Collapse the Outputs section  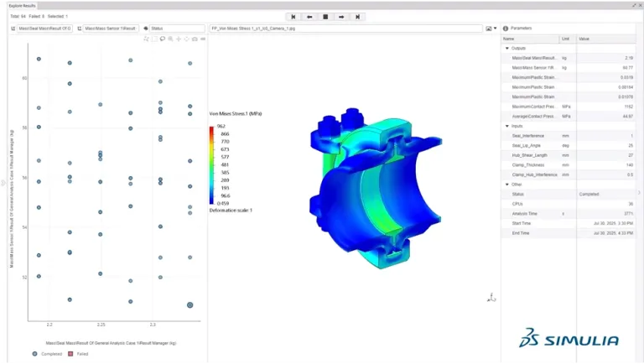(507, 48)
